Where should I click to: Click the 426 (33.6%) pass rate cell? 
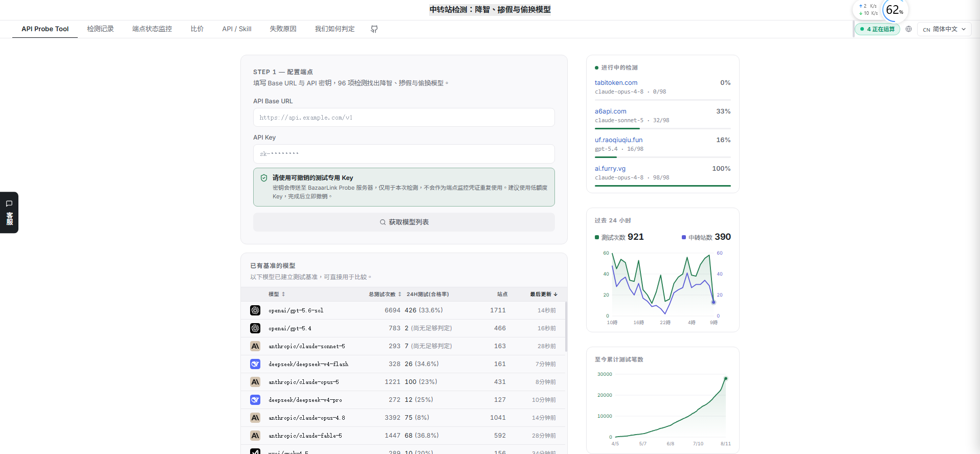coord(424,310)
